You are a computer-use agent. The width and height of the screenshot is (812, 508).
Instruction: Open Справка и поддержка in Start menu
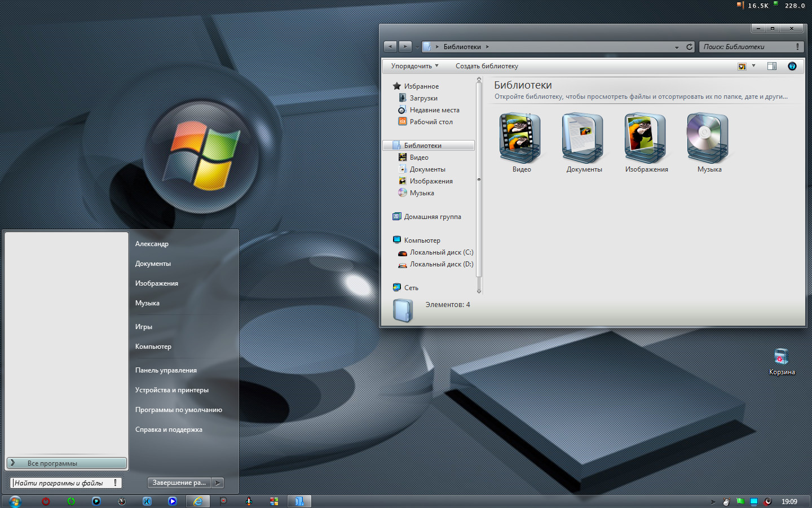tap(169, 430)
